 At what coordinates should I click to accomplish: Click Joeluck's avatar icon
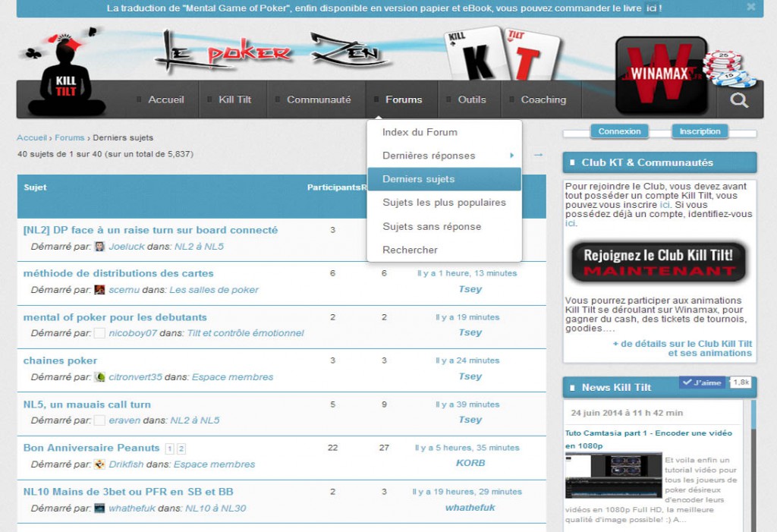point(99,247)
